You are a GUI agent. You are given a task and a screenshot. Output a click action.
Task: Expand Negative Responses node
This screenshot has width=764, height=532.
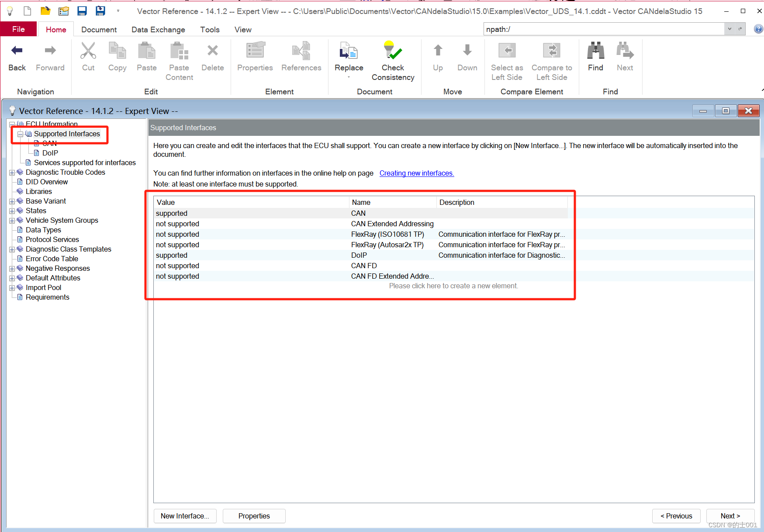tap(12, 269)
